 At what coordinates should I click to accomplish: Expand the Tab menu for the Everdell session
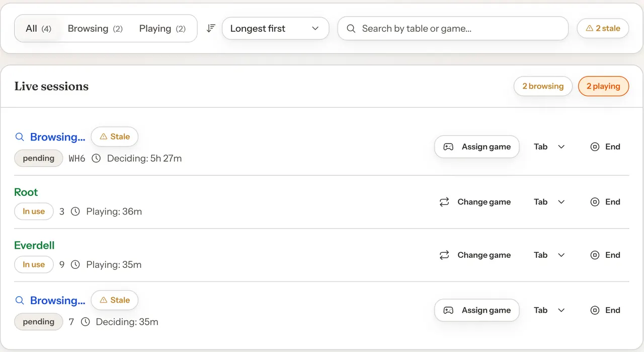(x=549, y=255)
